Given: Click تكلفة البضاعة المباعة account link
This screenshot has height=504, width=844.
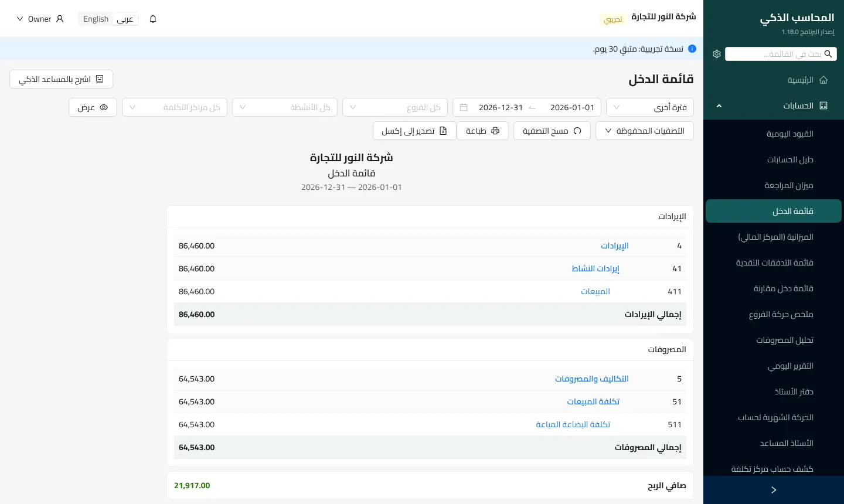Looking at the screenshot, I should (x=573, y=424).
